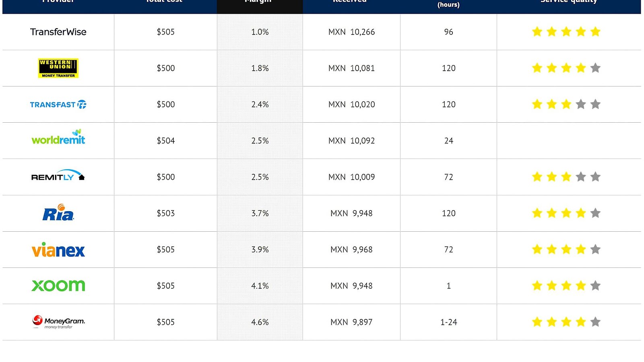Image resolution: width=644 pixels, height=362 pixels.
Task: Select the Ria logo
Action: (58, 213)
